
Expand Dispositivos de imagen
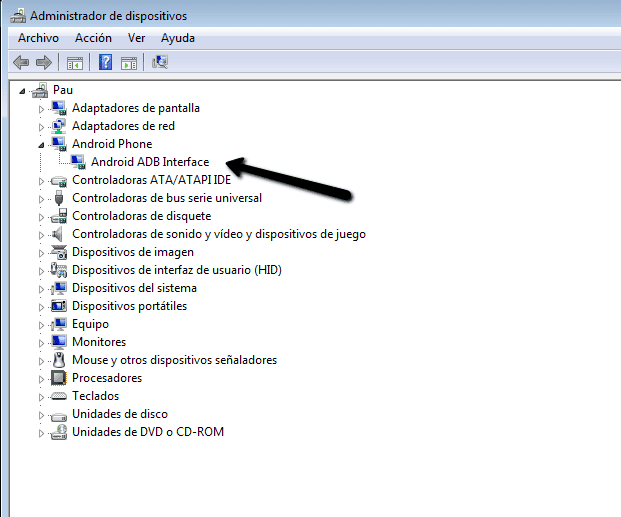[41, 253]
